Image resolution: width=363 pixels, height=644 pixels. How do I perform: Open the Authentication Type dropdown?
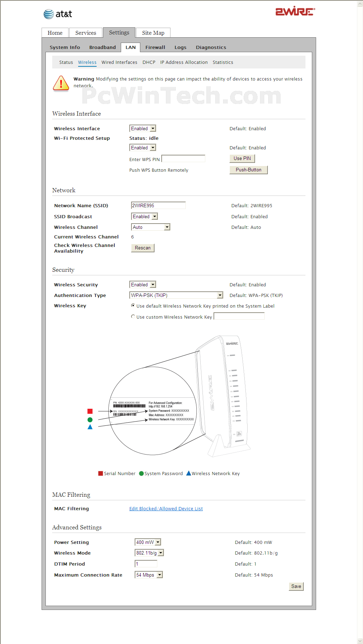point(177,295)
